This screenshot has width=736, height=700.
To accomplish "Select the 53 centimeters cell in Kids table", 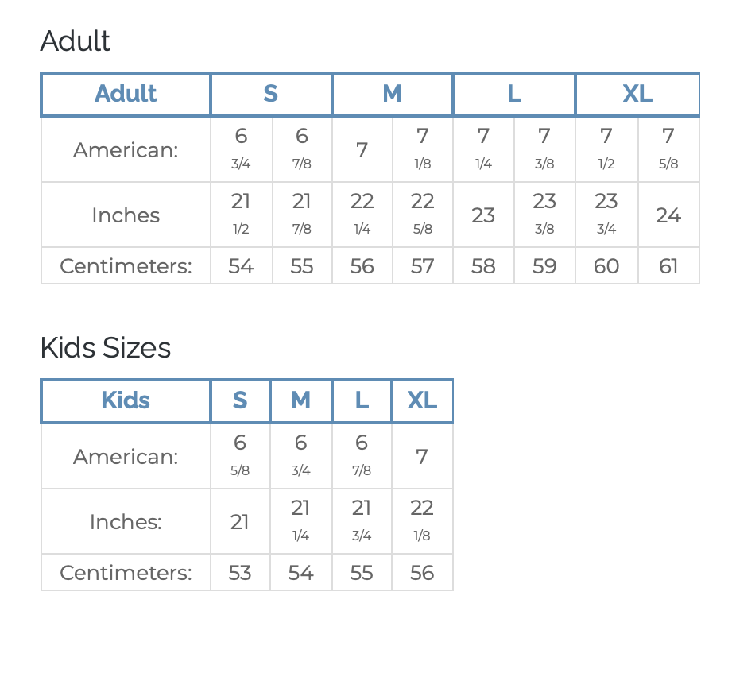I will (x=240, y=573).
